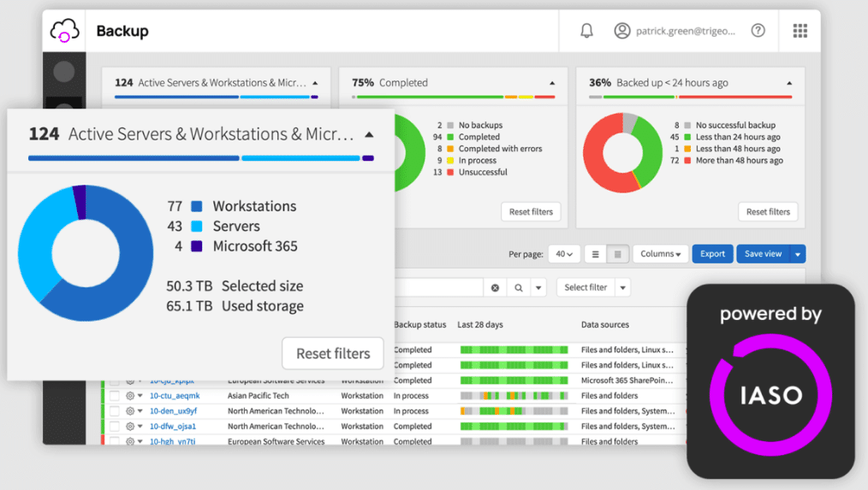Switch to the compact list view icon
This screenshot has width=868, height=490.
(595, 254)
